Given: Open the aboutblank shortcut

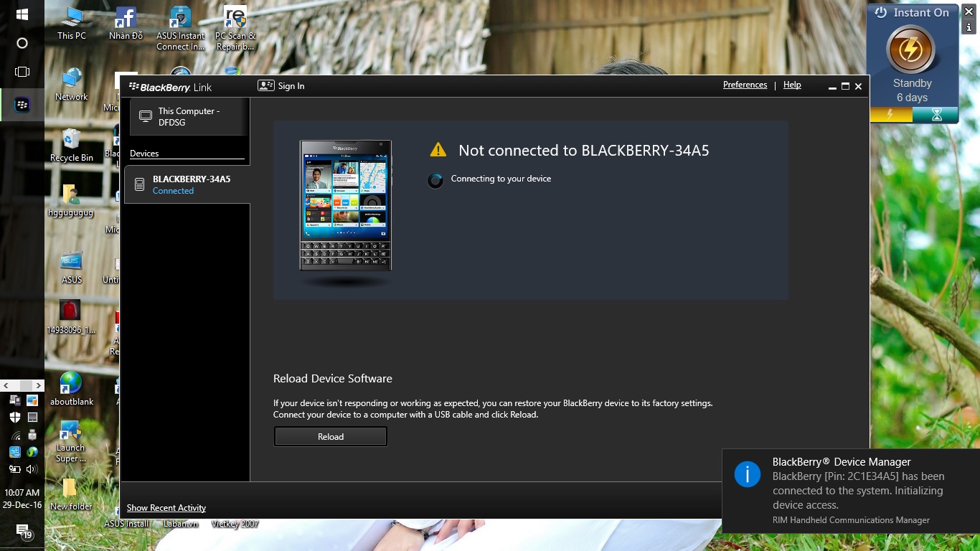Looking at the screenshot, I should click(x=71, y=390).
